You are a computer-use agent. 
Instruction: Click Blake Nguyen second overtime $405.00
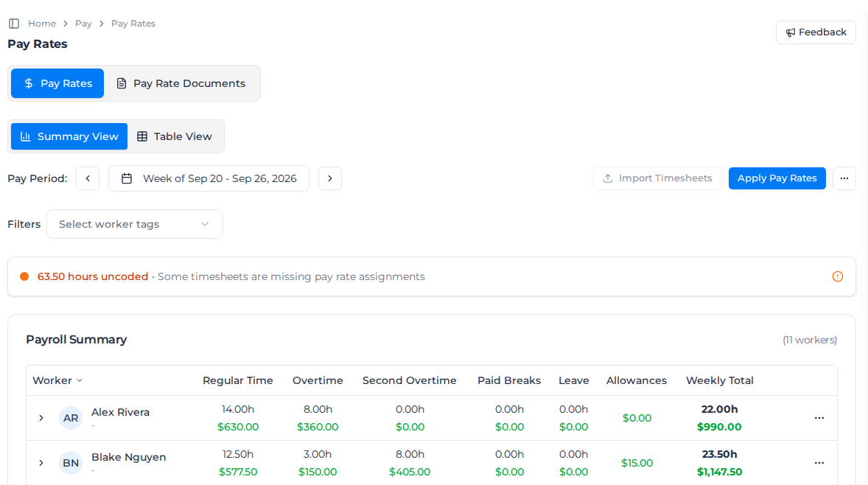410,472
